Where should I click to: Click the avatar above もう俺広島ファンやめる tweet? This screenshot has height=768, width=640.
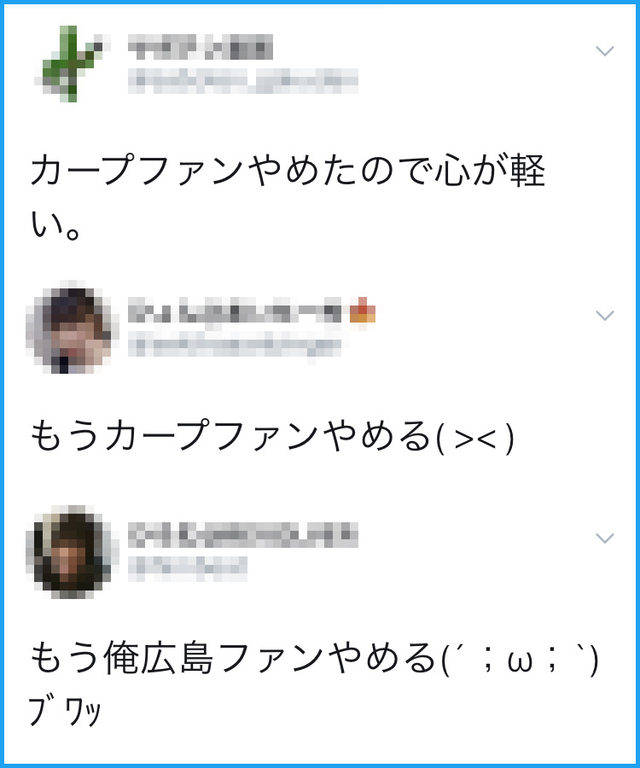pyautogui.click(x=72, y=552)
